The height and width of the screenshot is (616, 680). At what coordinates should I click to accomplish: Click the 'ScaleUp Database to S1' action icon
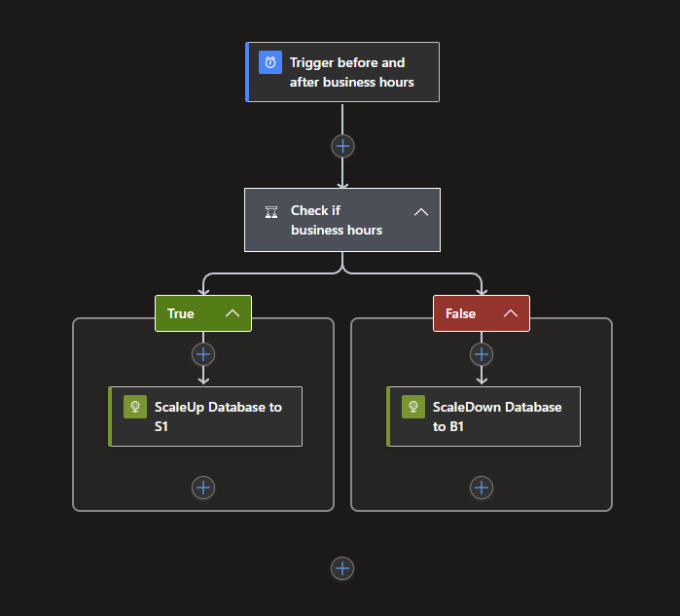pos(135,407)
